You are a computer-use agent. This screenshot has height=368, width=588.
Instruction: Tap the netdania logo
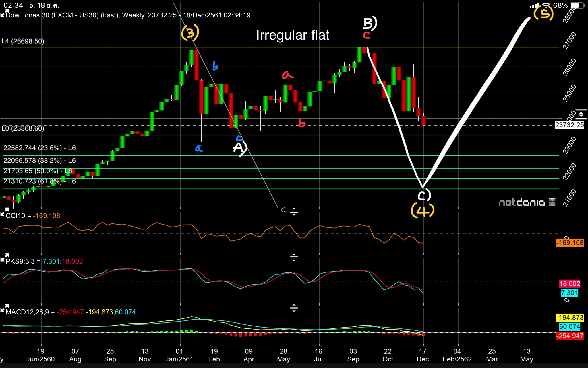(x=527, y=203)
